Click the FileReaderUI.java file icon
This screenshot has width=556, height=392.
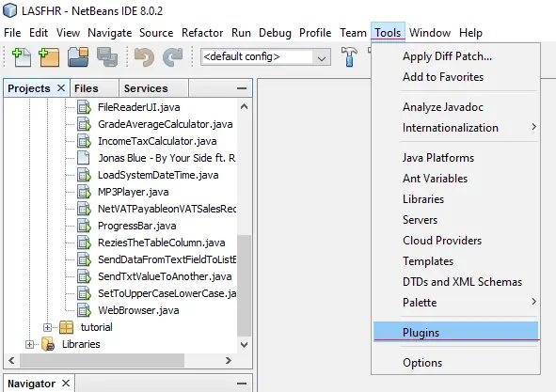tap(84, 107)
